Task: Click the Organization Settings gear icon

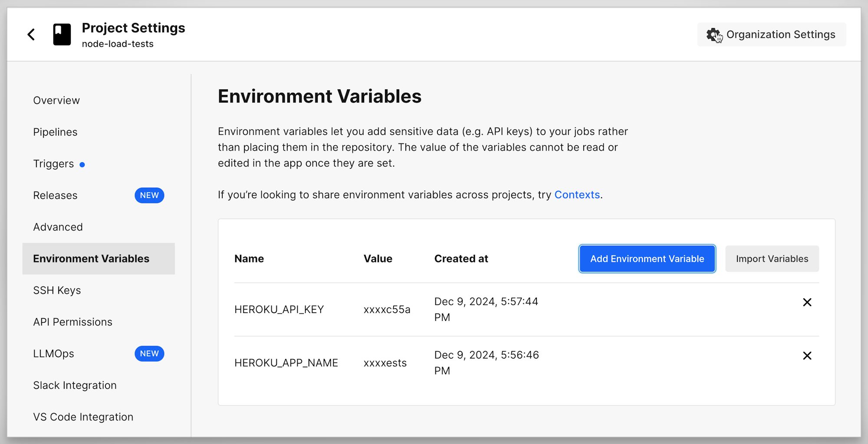Action: [713, 35]
